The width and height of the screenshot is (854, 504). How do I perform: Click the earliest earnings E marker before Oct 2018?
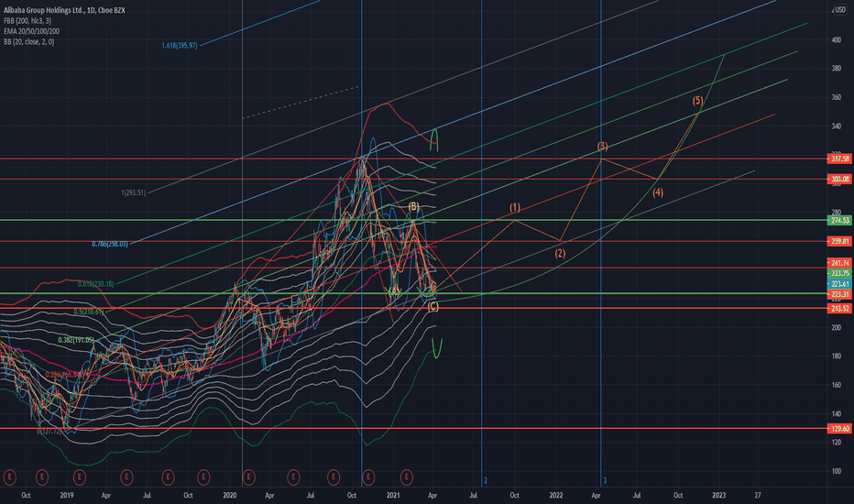(9, 477)
